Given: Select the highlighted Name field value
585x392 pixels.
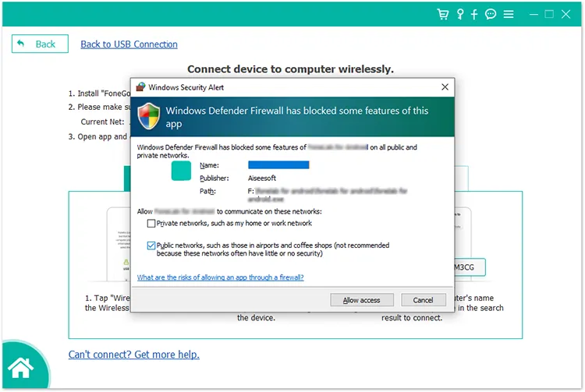Looking at the screenshot, I should [278, 165].
